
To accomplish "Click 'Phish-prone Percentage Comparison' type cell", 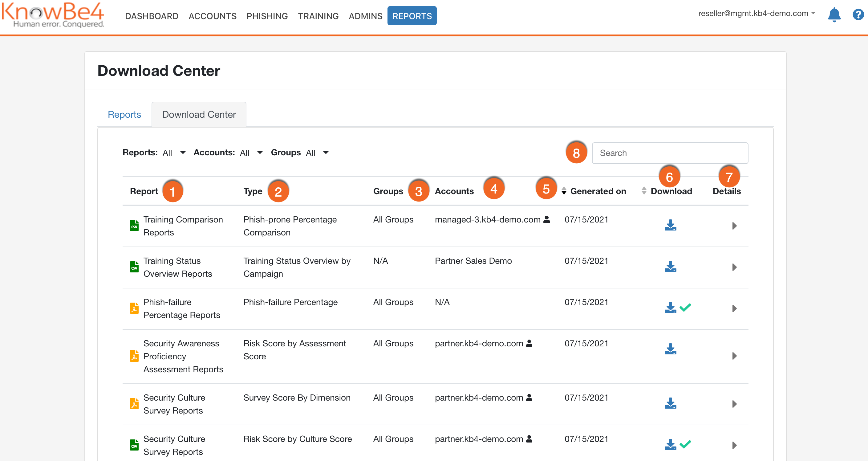I will pos(290,226).
